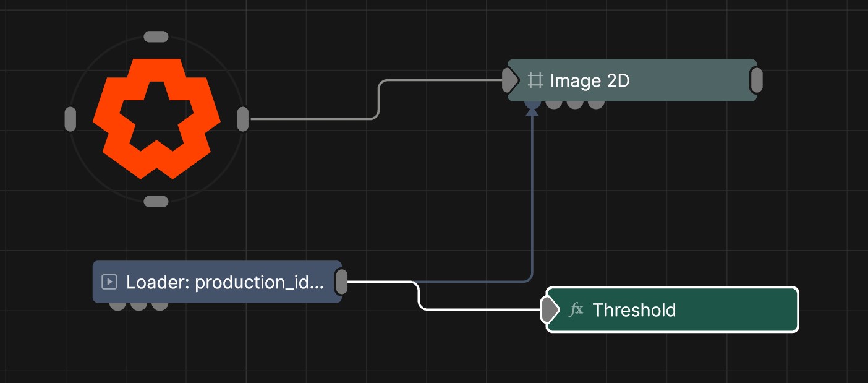Click the right port of the root node
Image resolution: width=868 pixels, height=383 pixels.
pyautogui.click(x=243, y=119)
